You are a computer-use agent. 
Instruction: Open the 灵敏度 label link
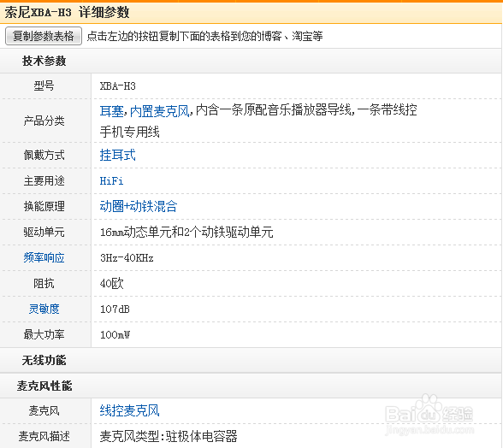pyautogui.click(x=44, y=309)
